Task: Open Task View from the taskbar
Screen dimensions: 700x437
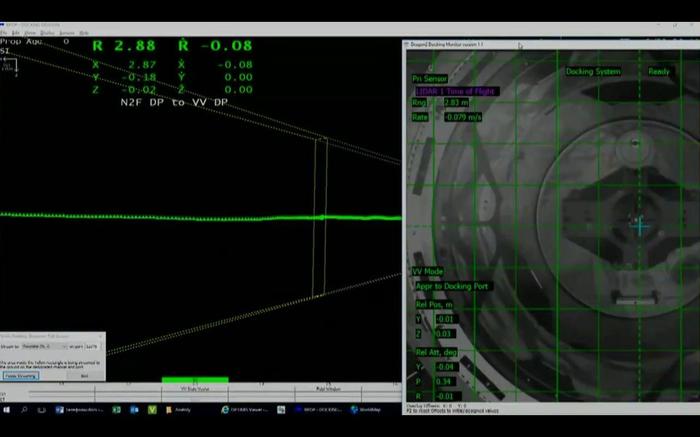Action: click(x=40, y=409)
